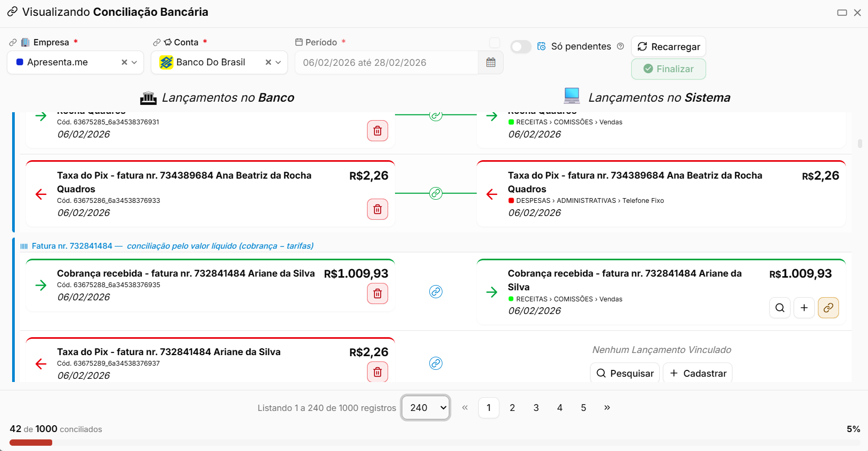This screenshot has width=868, height=451.
Task: Expand the Empresa dropdown arrow
Action: [x=134, y=62]
